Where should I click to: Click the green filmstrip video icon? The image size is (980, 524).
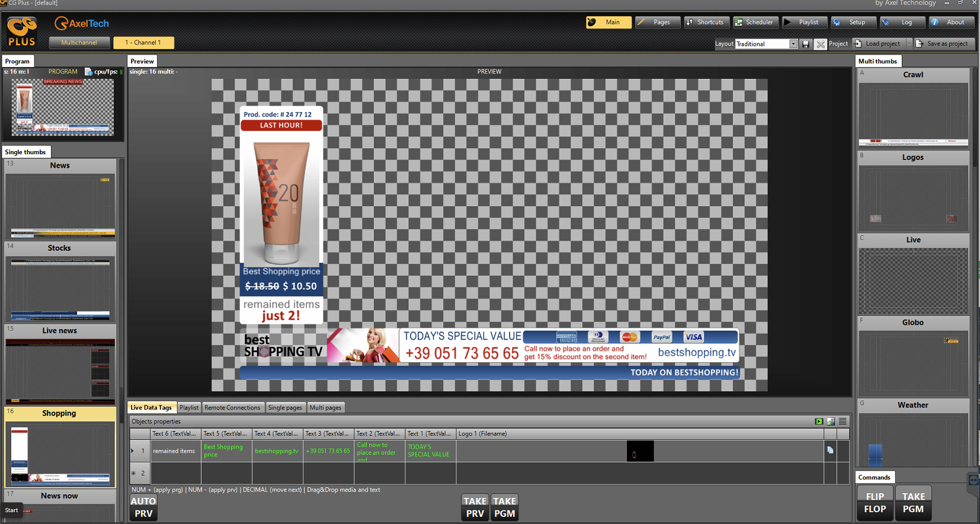click(x=819, y=421)
